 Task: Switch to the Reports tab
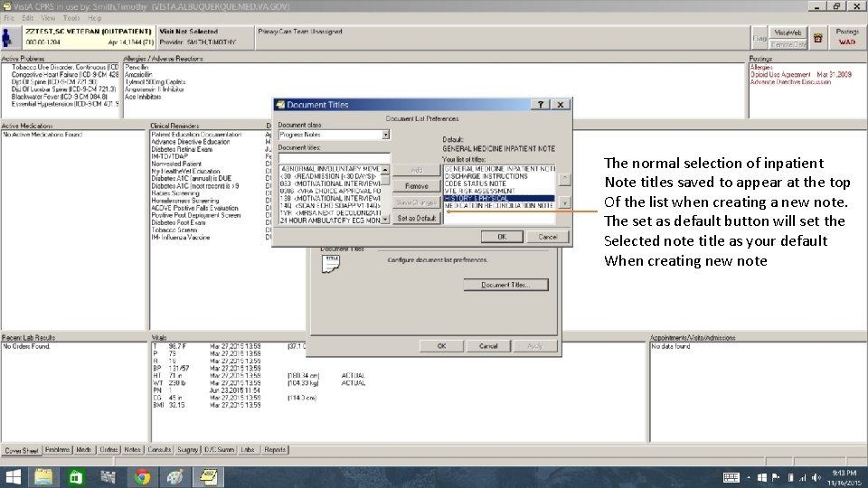pos(275,450)
